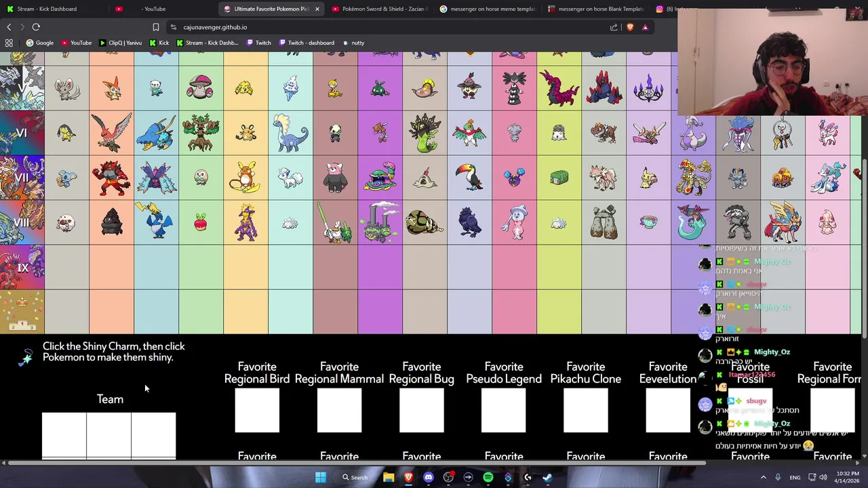This screenshot has width=868, height=488.
Task: Open the nutty bookmark
Action: tap(353, 43)
